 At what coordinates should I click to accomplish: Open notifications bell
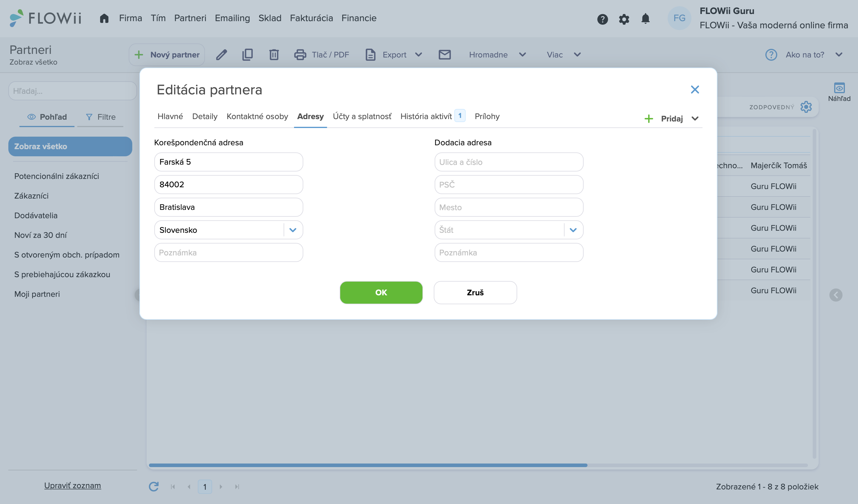[645, 18]
